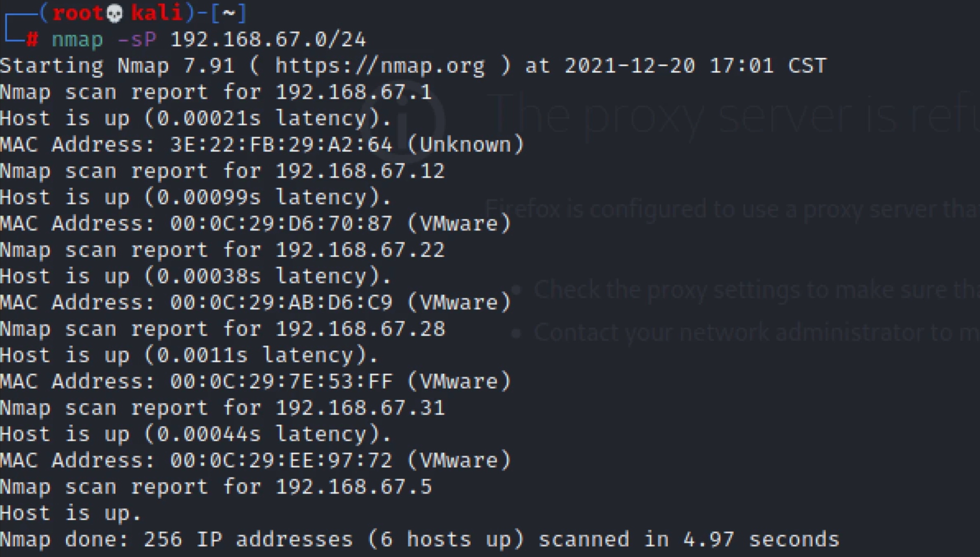This screenshot has height=557, width=980.
Task: Click IP address 192.168.67.28
Action: pos(360,330)
